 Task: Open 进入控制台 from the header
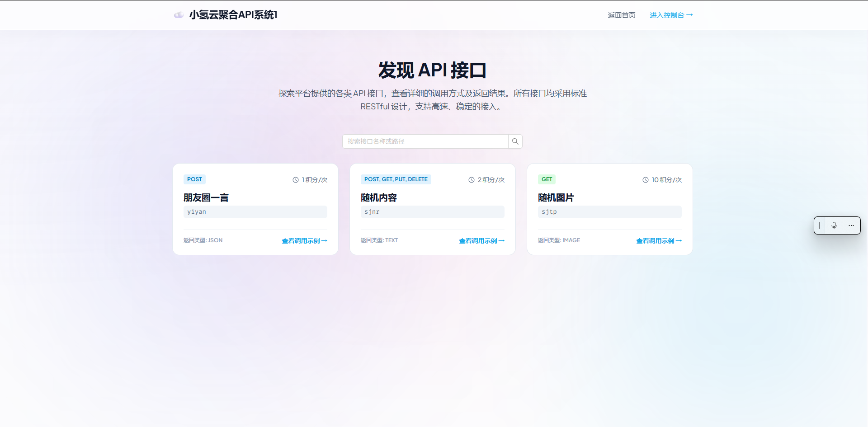pyautogui.click(x=671, y=15)
